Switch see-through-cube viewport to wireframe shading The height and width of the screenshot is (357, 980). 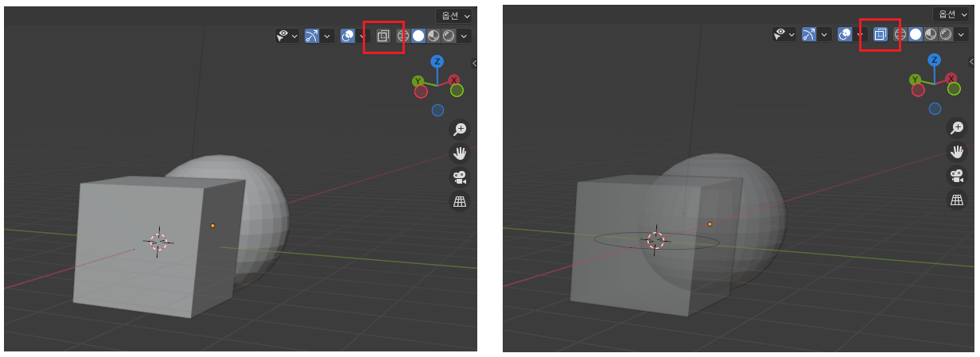pos(900,35)
